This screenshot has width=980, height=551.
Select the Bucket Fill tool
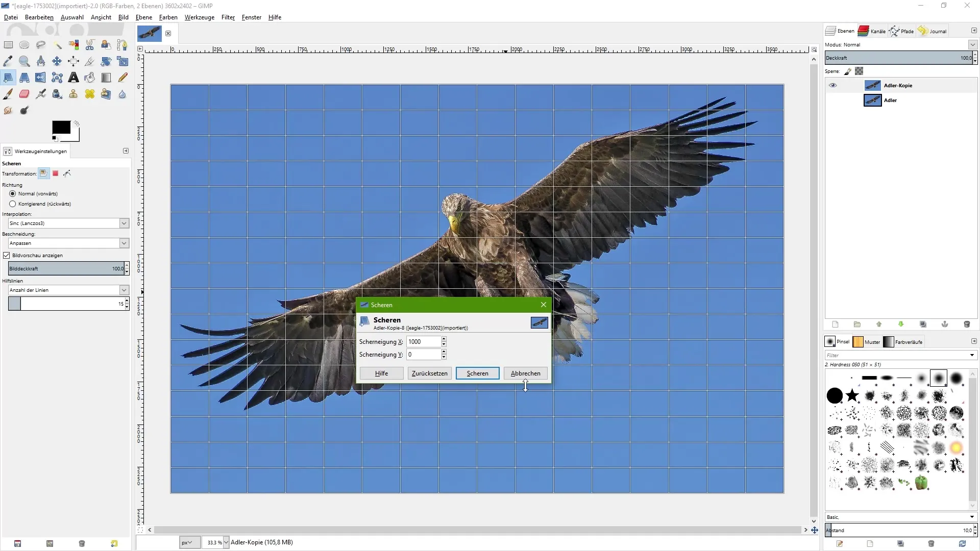pyautogui.click(x=90, y=78)
